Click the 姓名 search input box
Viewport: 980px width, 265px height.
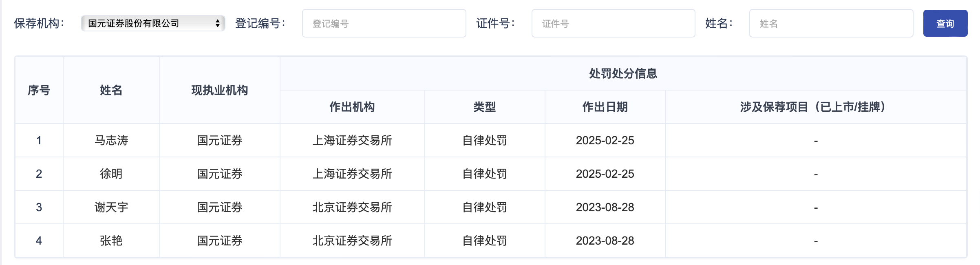point(831,23)
